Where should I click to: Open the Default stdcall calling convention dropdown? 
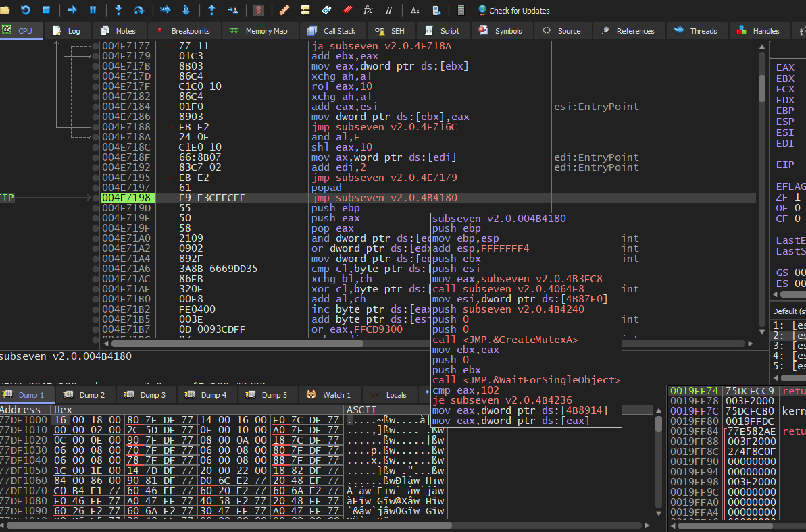tap(788, 311)
